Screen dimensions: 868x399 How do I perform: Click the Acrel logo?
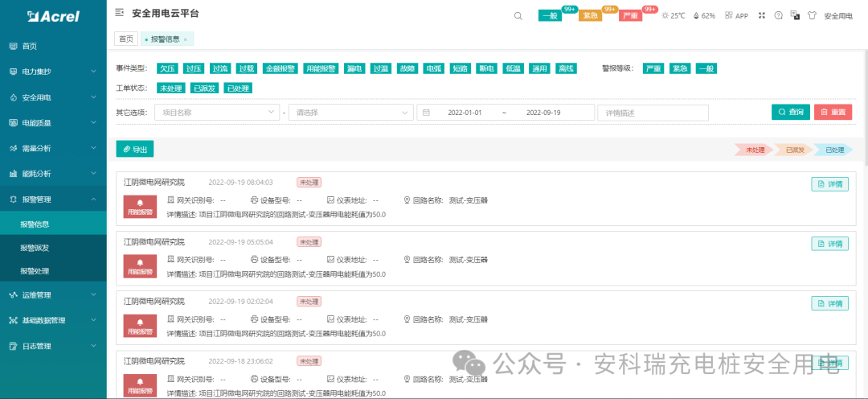click(x=53, y=17)
